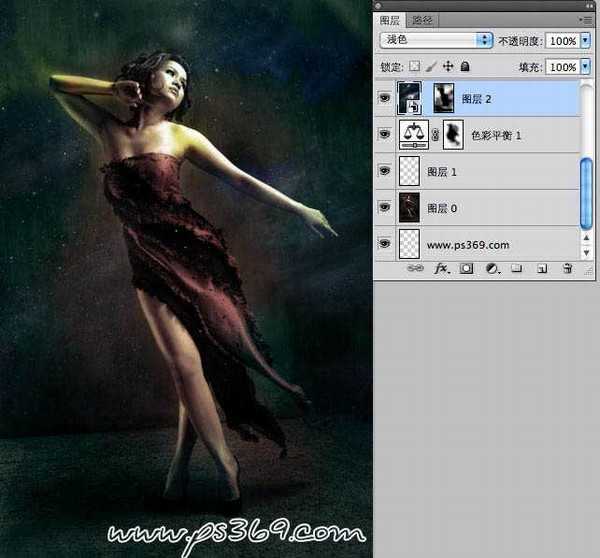
Task: Open the fill percentage dropdown arrow
Action: pos(585,66)
